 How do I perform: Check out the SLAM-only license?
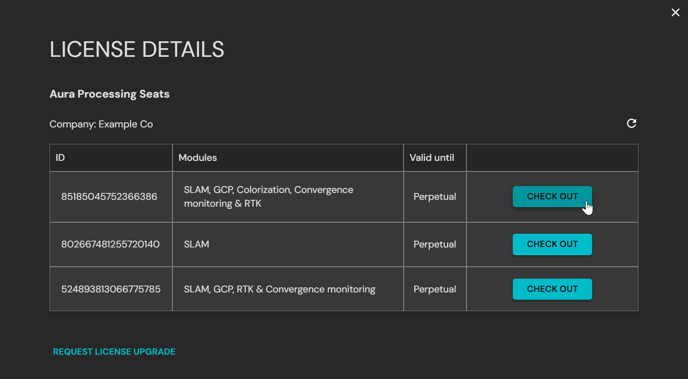[x=552, y=244]
